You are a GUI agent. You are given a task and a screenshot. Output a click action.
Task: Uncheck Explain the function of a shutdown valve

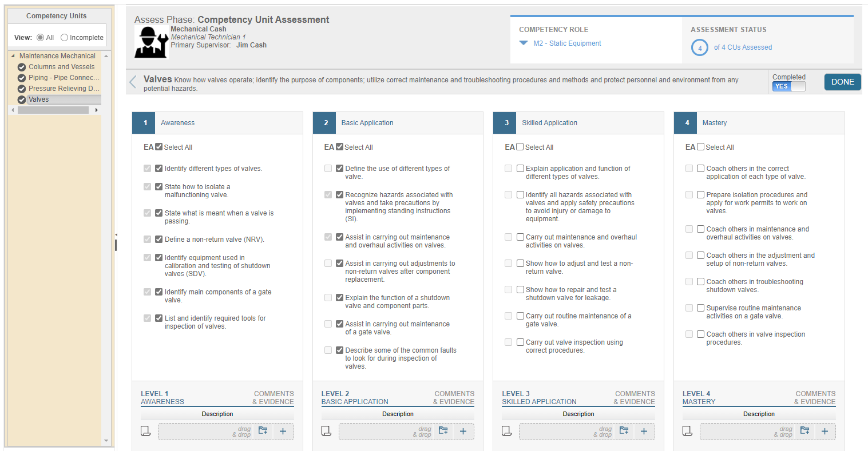point(339,298)
